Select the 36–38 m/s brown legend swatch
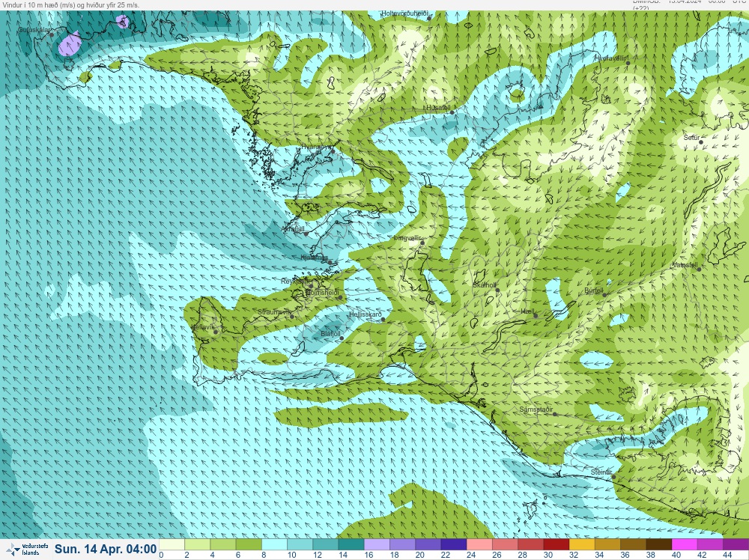Screen dimensions: 749x560 tap(634, 545)
